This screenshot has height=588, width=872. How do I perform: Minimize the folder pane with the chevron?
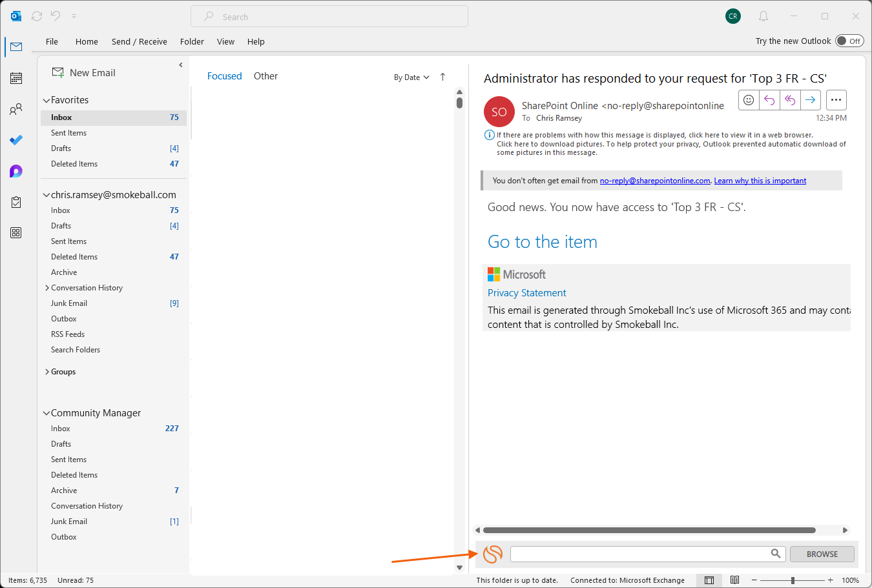pos(181,65)
